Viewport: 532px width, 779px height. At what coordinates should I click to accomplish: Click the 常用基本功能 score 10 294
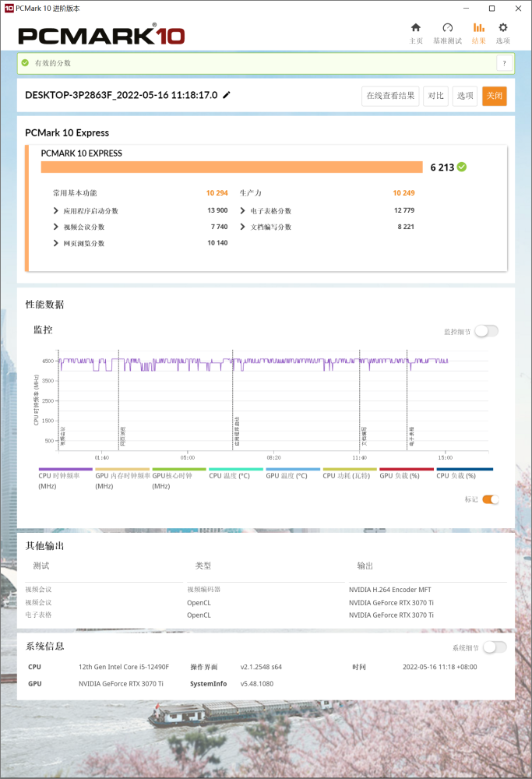click(217, 192)
